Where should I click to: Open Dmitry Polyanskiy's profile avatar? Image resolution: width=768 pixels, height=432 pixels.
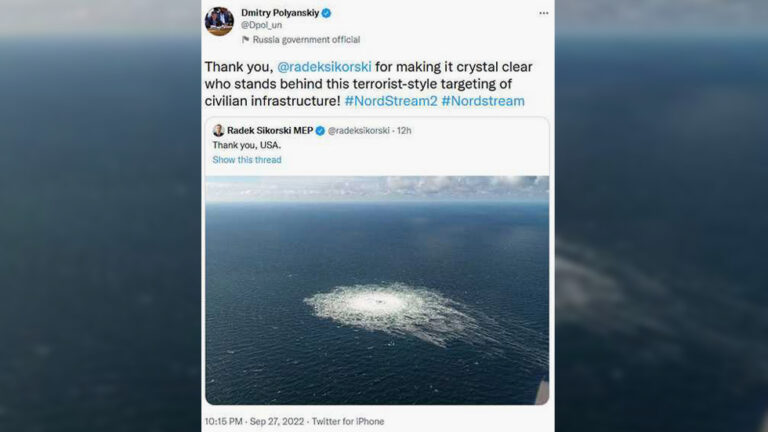(219, 22)
